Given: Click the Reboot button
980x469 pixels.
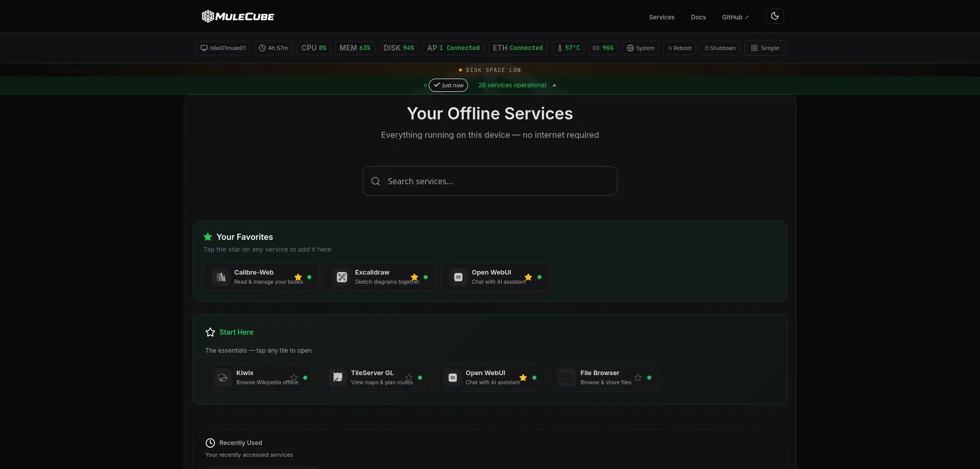Looking at the screenshot, I should [679, 48].
